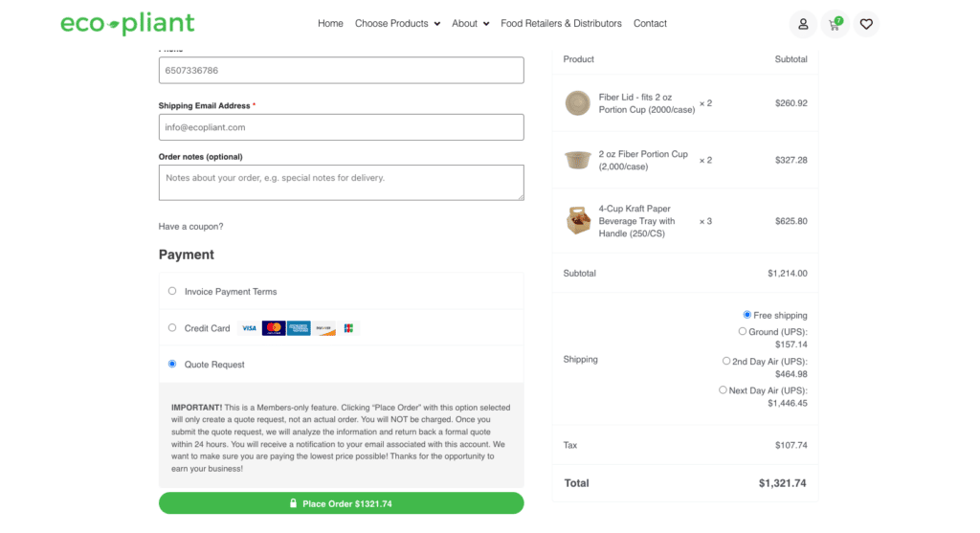Open the shopping cart icon
The width and height of the screenshot is (980, 533).
point(835,24)
